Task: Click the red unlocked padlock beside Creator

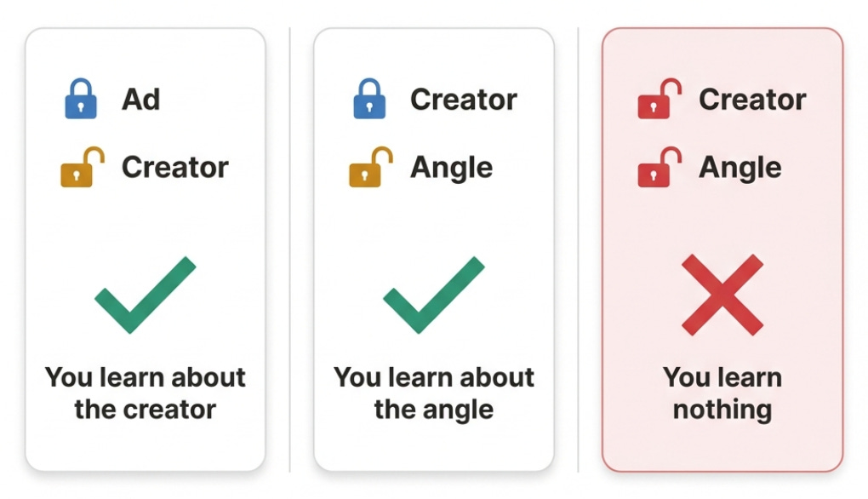Action: (660, 99)
